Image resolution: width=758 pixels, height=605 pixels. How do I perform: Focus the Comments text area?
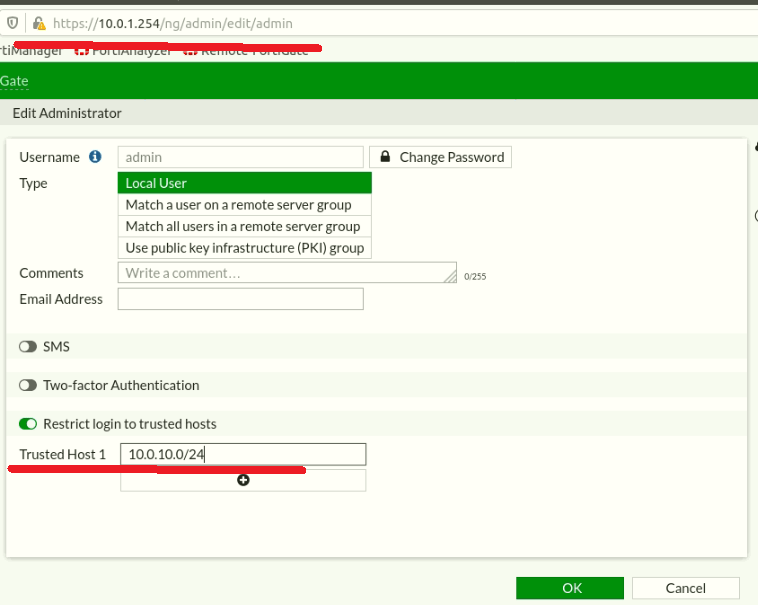(x=286, y=273)
